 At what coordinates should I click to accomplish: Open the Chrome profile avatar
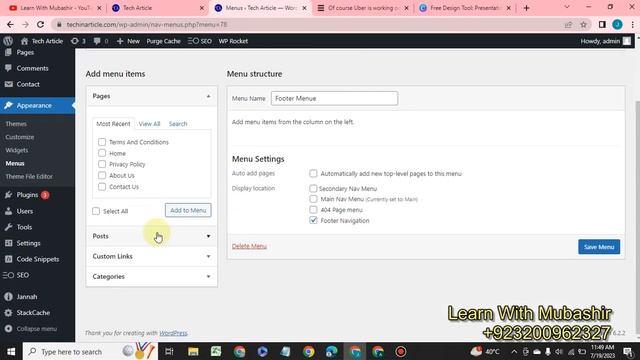(617, 24)
